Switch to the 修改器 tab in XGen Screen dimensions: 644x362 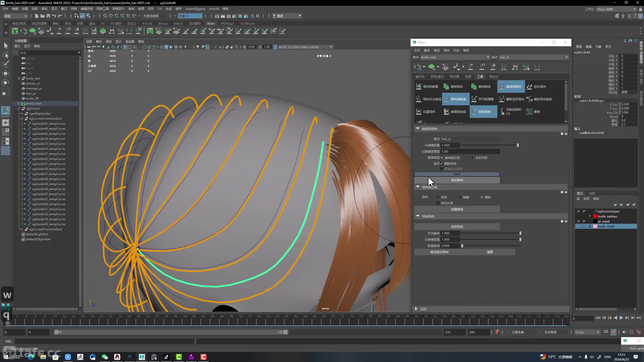tap(454, 76)
